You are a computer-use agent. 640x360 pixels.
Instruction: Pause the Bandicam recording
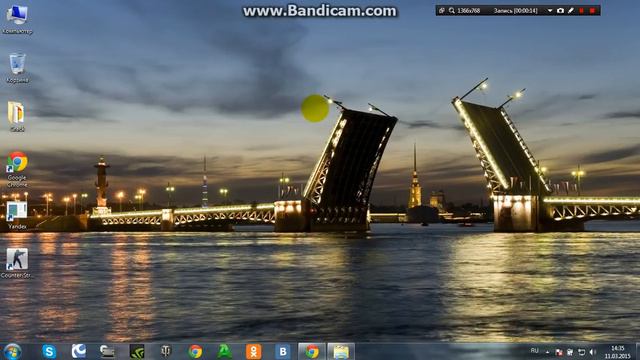tap(581, 11)
